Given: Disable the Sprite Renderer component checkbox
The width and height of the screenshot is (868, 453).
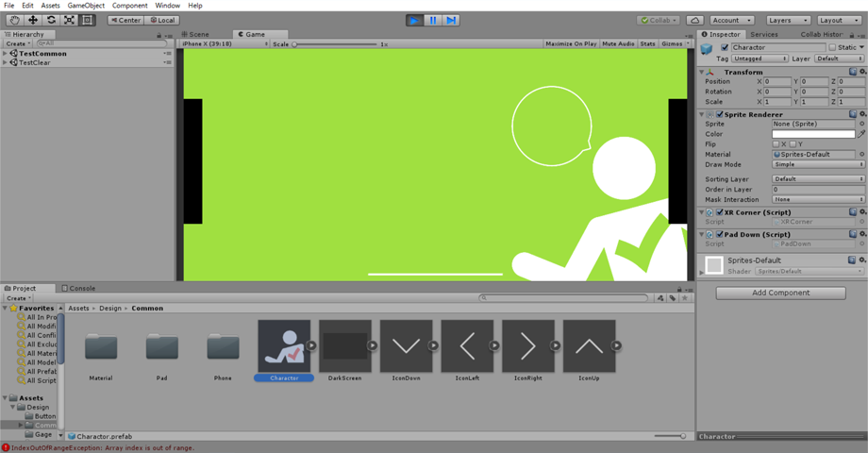Looking at the screenshot, I should 720,114.
